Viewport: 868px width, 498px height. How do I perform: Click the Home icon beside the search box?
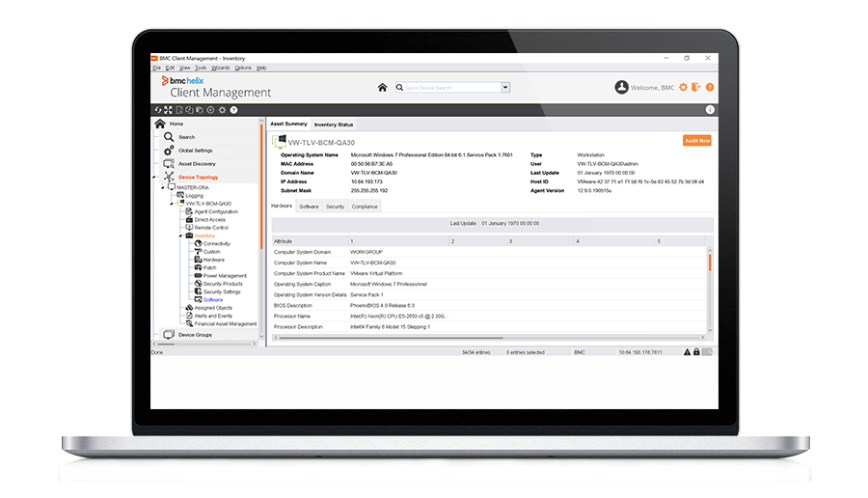pos(382,87)
